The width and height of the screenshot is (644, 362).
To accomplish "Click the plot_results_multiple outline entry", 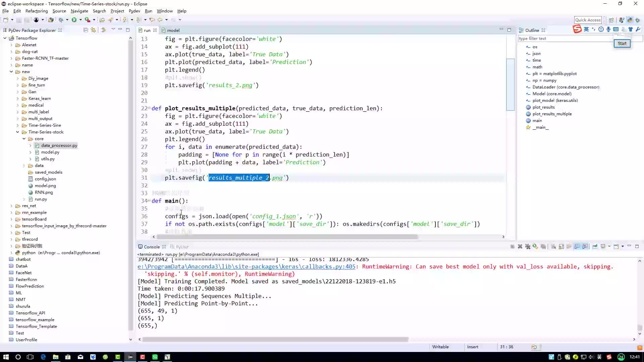I will [551, 114].
